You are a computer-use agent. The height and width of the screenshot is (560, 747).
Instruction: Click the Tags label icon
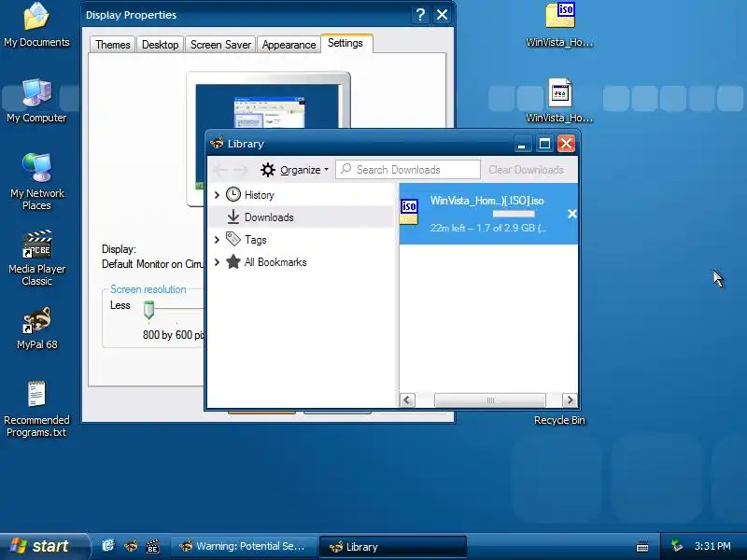point(233,239)
